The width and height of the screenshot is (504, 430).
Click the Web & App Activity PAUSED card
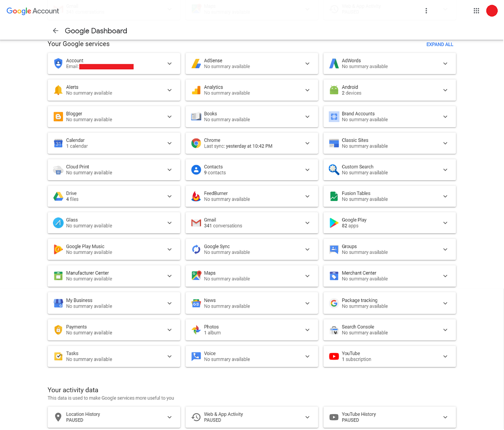[x=252, y=417]
